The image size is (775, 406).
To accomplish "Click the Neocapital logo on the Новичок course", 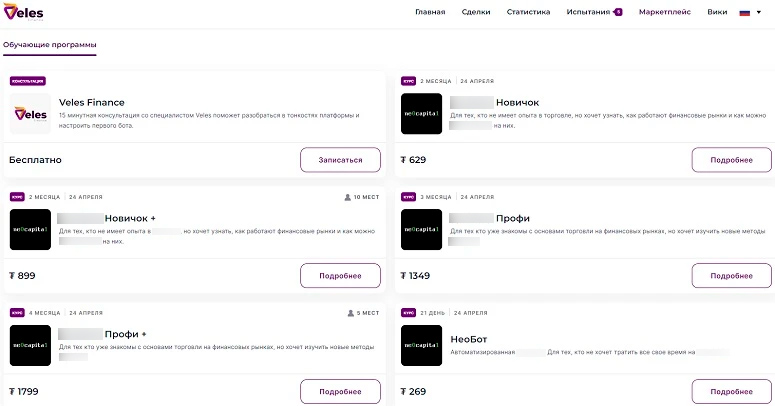I will (x=421, y=114).
